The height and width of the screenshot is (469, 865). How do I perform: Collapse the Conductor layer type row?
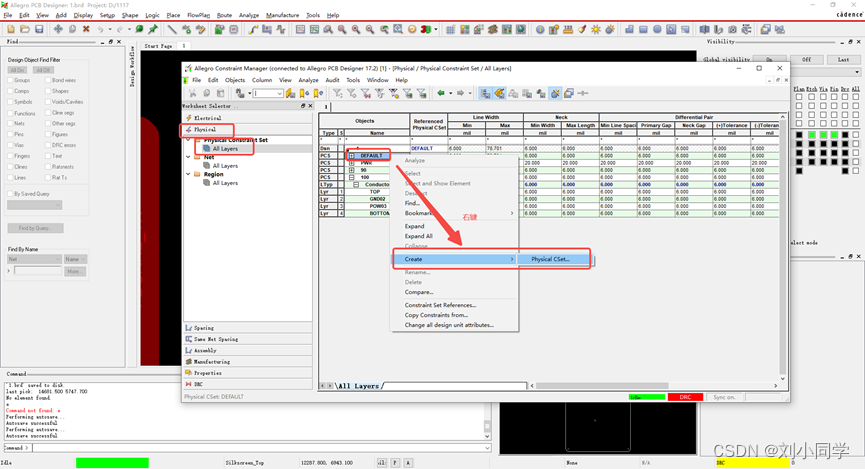pos(356,184)
